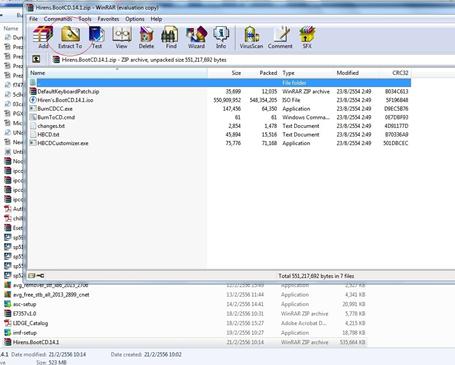Select the Hiren's.BootCD.14.1.iso file name
Viewport: 455px width, 365px height.
[65, 100]
